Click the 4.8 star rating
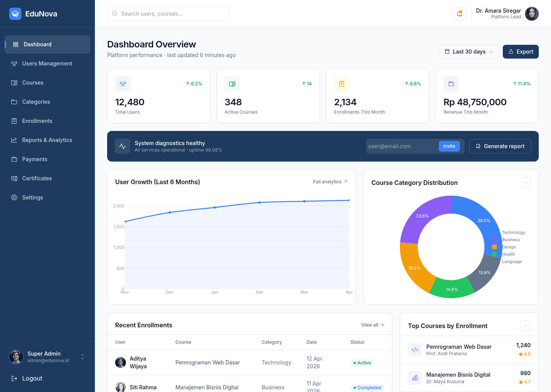This screenshot has height=392, width=551. pos(525,354)
